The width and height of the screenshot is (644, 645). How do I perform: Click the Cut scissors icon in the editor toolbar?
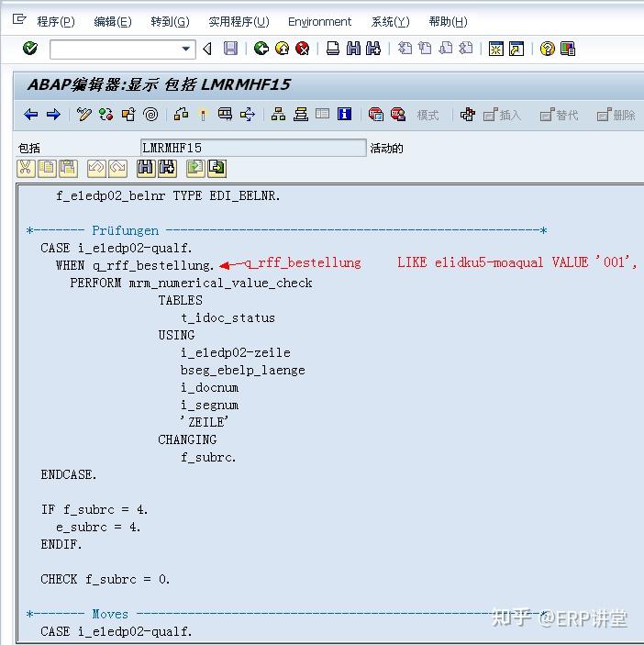(x=26, y=168)
